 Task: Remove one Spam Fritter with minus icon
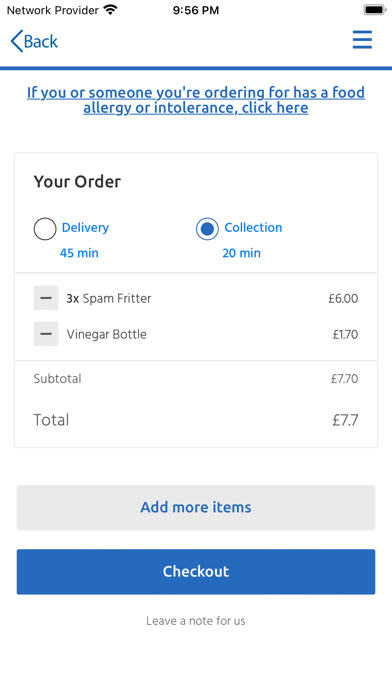coord(46,298)
